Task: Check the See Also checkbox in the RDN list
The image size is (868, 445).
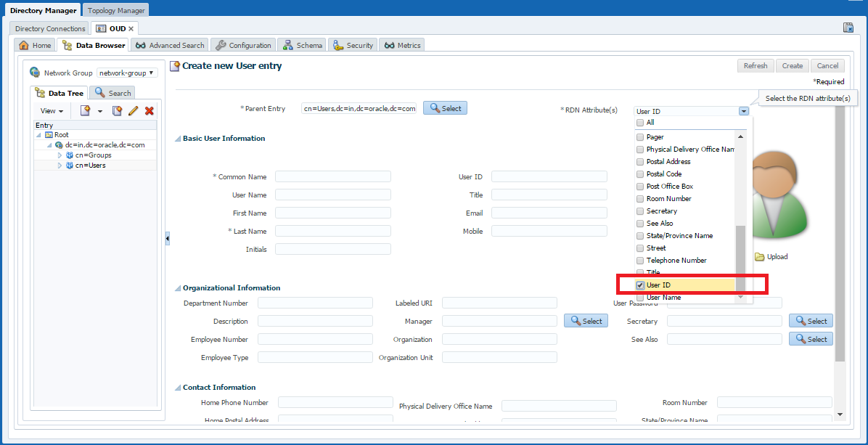Action: (x=640, y=223)
